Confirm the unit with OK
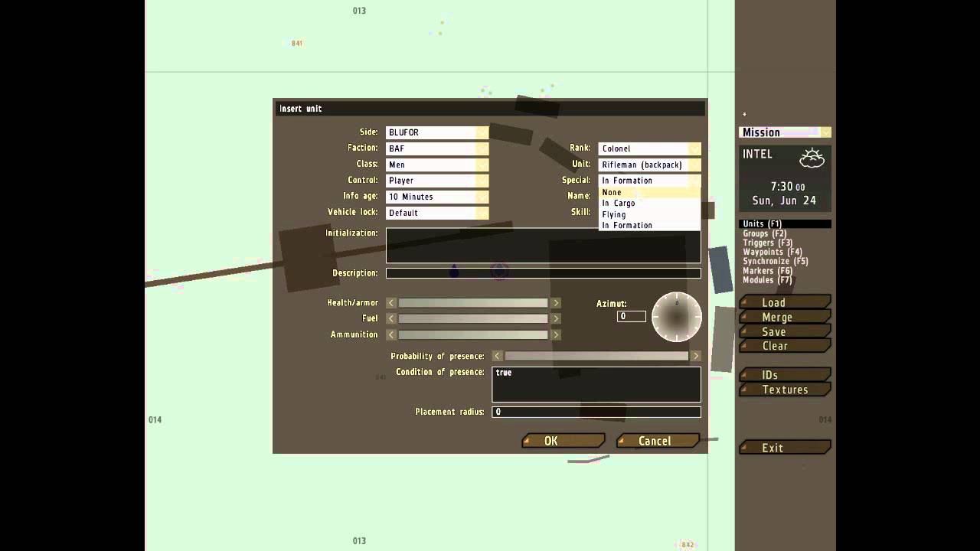 pos(563,441)
